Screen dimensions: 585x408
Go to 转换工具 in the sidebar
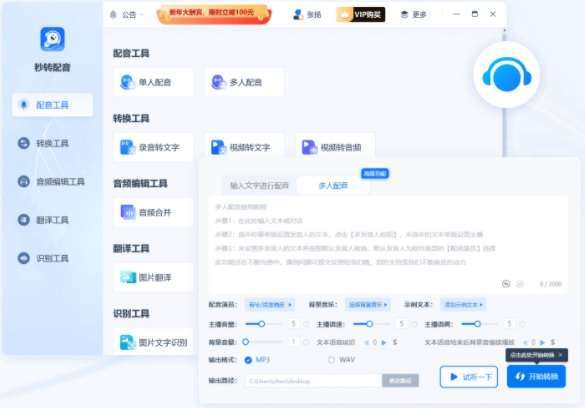point(52,143)
